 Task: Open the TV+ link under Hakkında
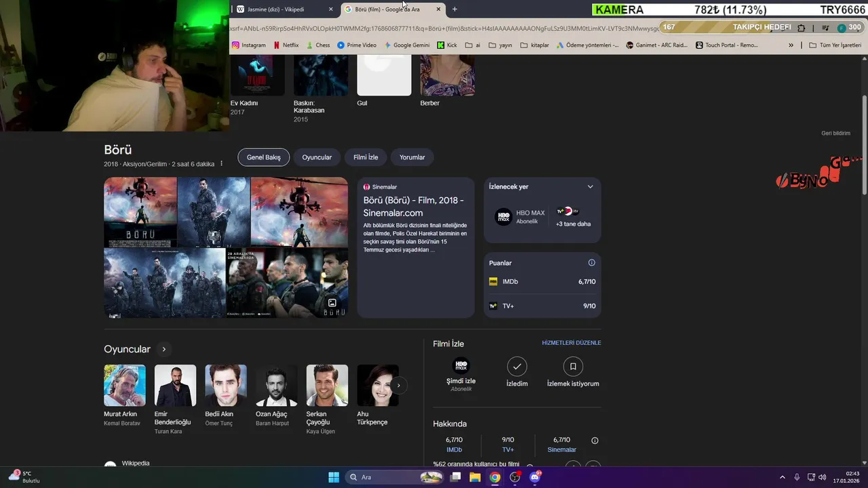[508, 450]
